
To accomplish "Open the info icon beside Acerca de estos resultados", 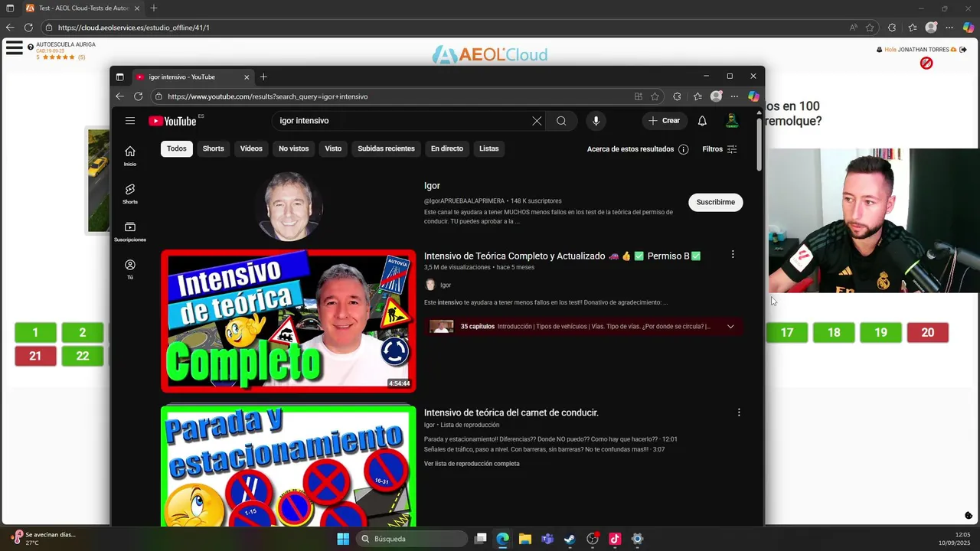I will point(683,149).
